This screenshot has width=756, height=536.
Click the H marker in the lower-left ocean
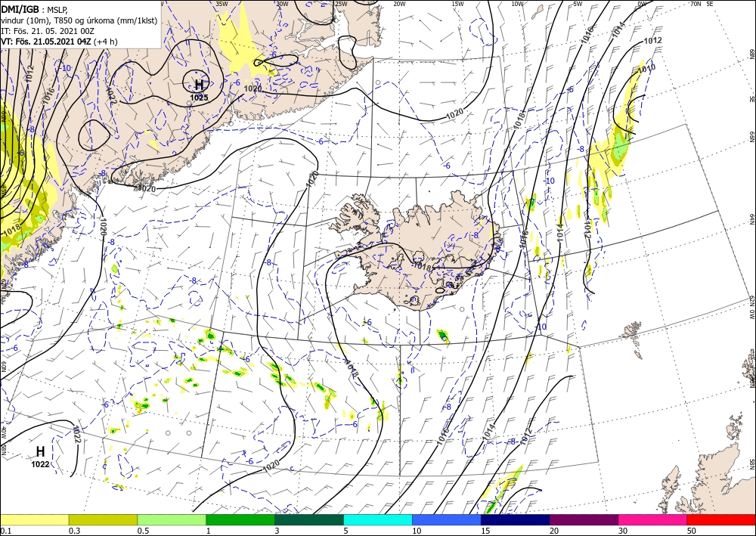pos(41,452)
